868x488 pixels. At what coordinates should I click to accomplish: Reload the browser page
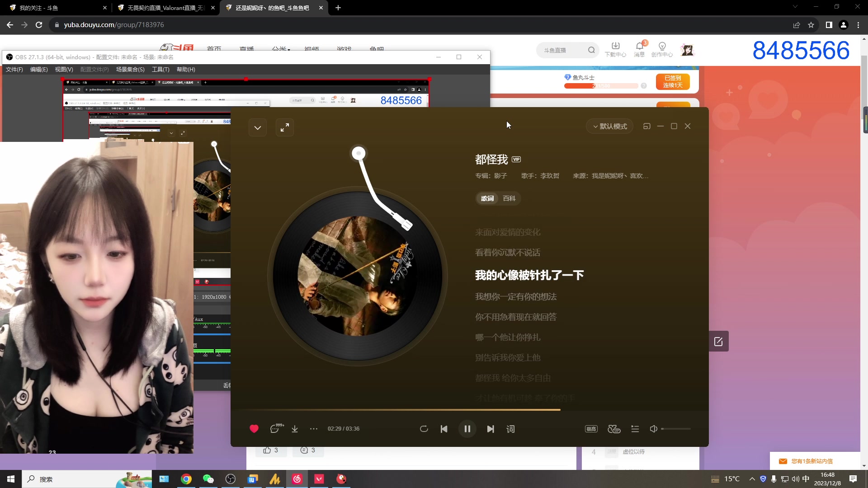coord(39,25)
